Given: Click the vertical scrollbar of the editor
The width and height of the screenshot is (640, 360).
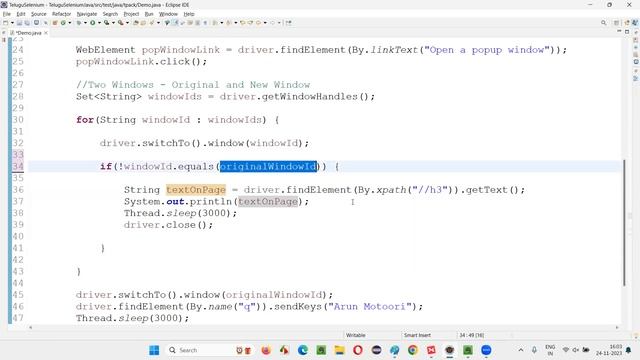Looking at the screenshot, I should [624, 222].
